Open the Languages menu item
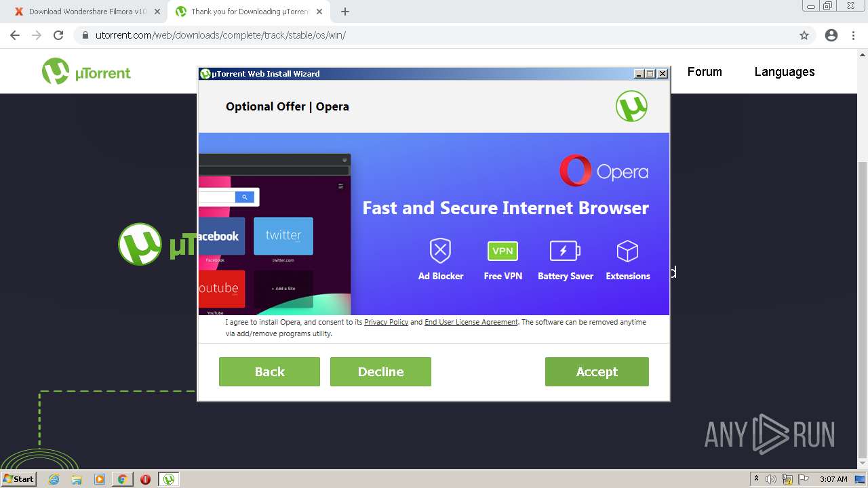 [x=785, y=72]
